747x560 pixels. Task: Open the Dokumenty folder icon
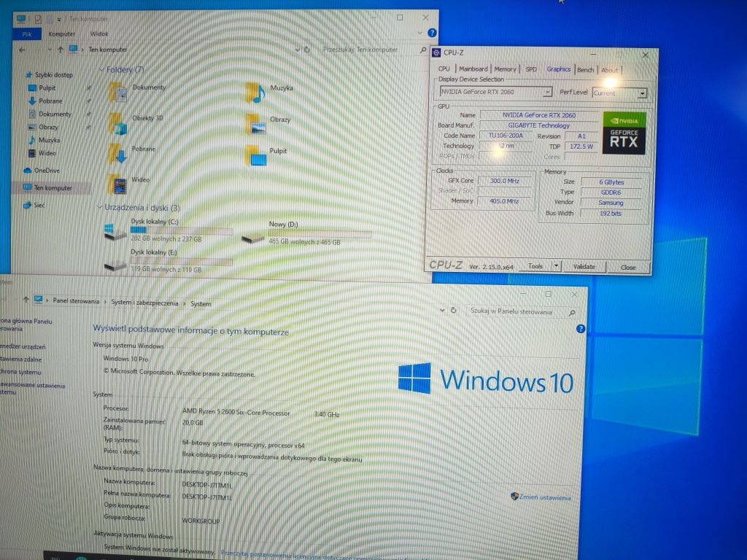(117, 91)
